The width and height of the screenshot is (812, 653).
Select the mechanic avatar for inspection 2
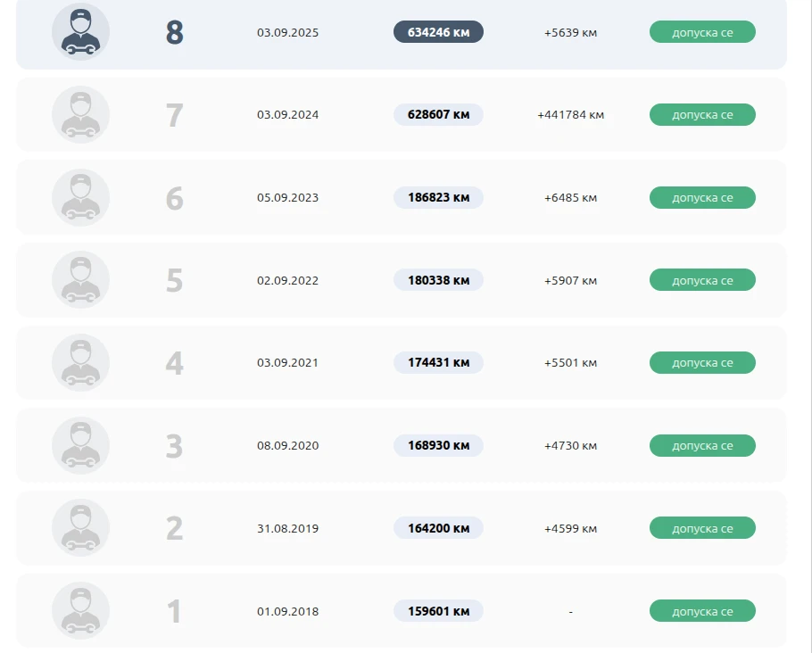coord(81,528)
